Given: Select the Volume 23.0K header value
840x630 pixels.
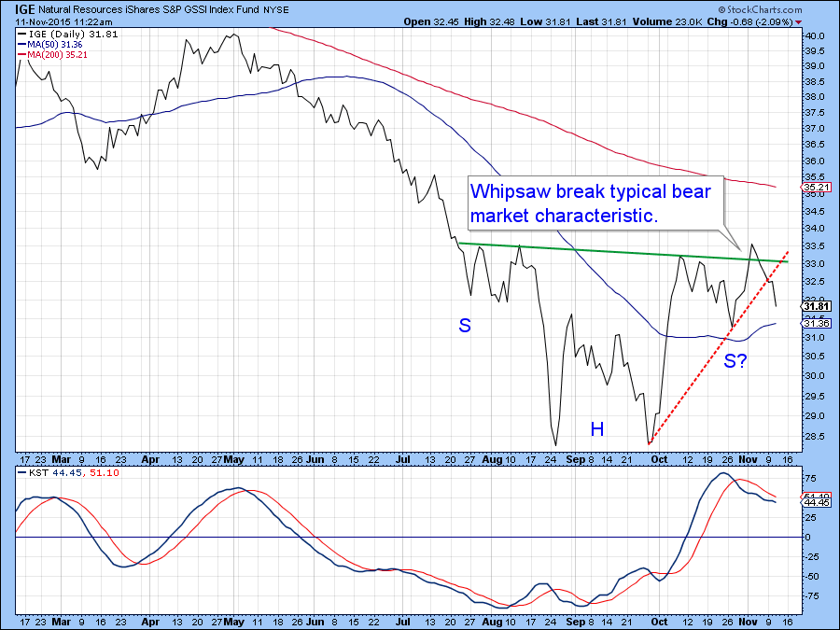Looking at the screenshot, I should (x=667, y=22).
